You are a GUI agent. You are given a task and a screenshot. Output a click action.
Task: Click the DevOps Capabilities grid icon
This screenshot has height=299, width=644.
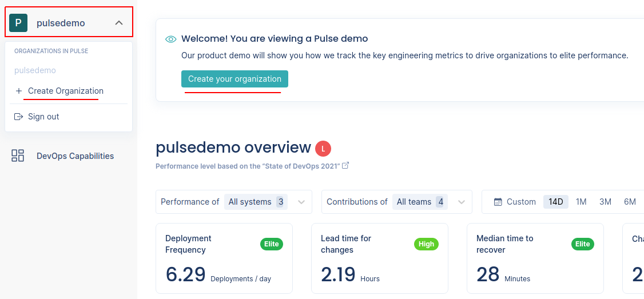tap(18, 156)
